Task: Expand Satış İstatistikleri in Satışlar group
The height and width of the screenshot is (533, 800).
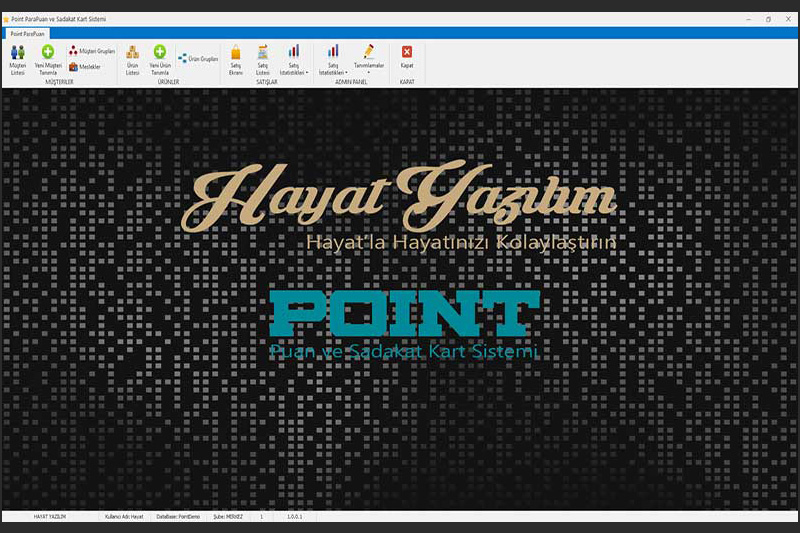Action: point(294,60)
